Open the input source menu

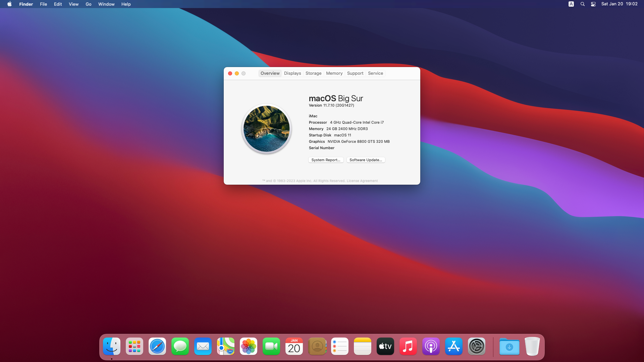(x=571, y=4)
